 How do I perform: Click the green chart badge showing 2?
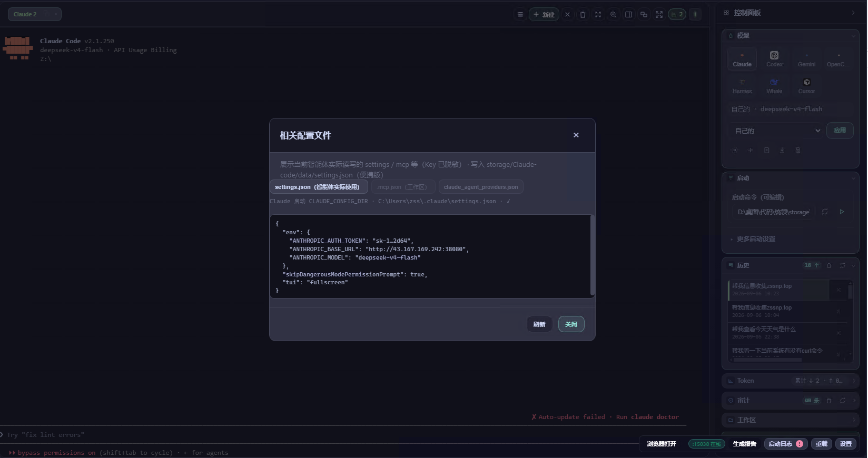click(x=677, y=15)
